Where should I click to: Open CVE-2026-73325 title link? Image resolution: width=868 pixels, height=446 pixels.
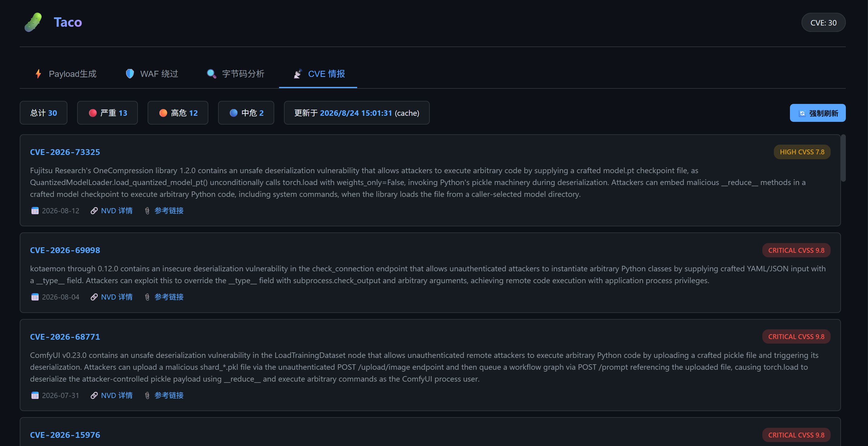[x=65, y=152]
